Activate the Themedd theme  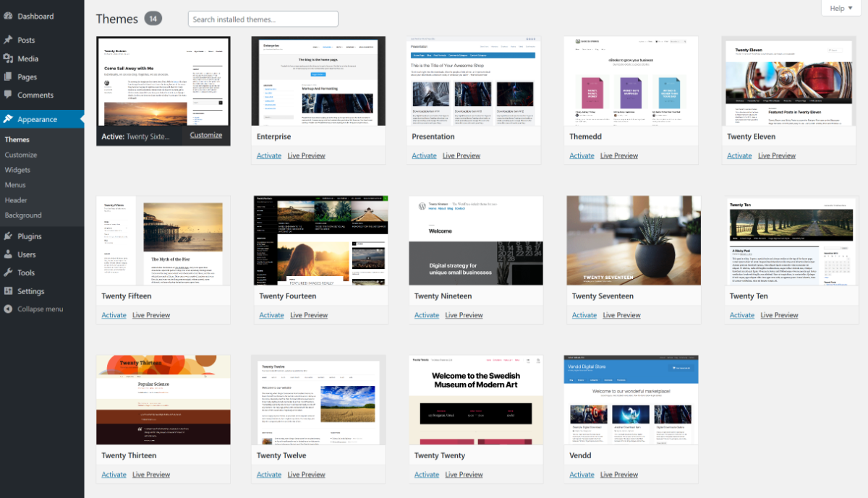pos(582,155)
